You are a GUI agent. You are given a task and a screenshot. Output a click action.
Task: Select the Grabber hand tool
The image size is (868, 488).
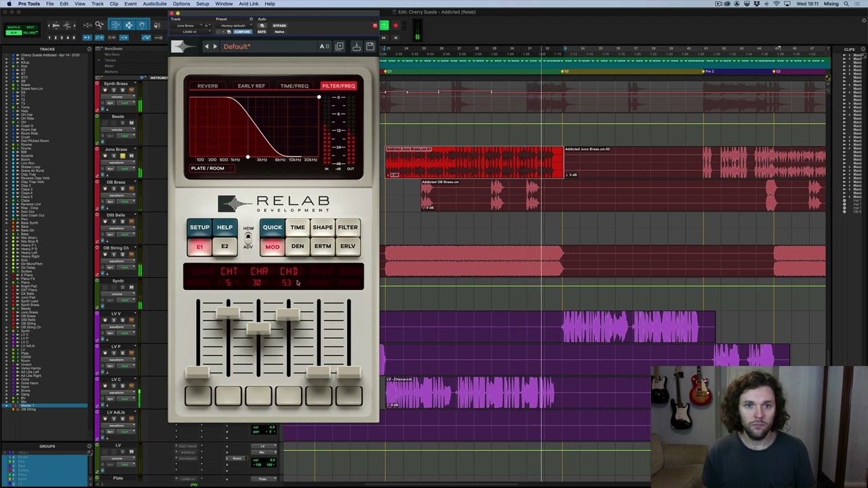pyautogui.click(x=142, y=25)
